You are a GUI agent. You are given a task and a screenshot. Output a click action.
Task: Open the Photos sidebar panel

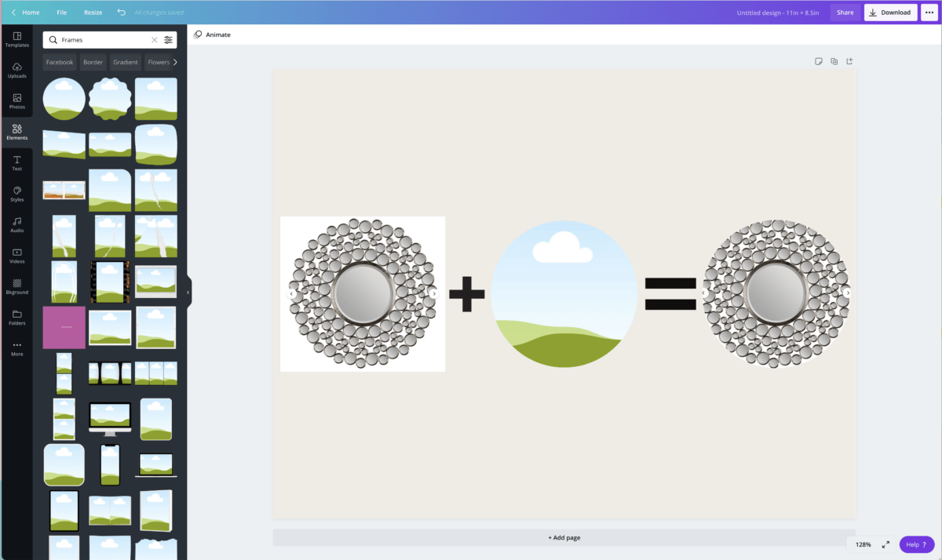(x=16, y=101)
